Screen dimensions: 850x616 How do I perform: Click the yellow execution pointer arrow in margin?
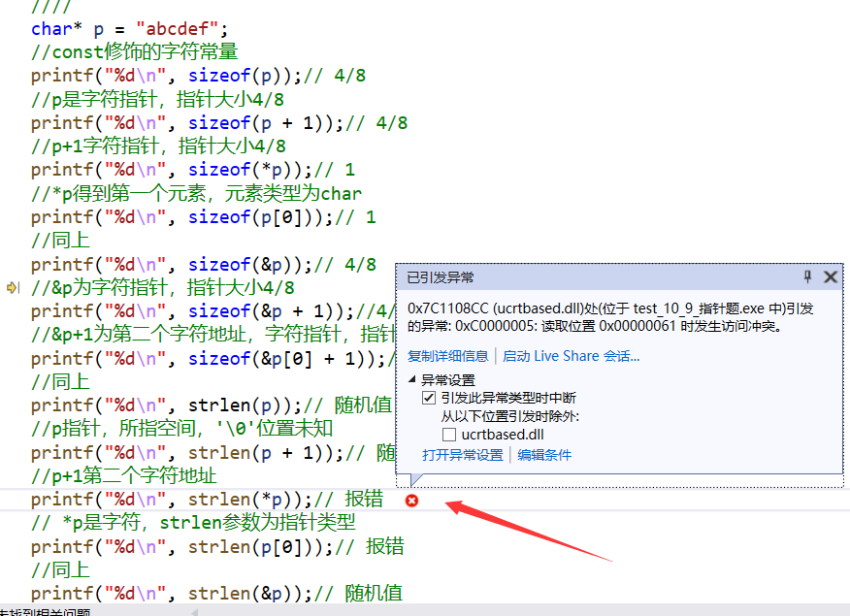click(x=13, y=287)
